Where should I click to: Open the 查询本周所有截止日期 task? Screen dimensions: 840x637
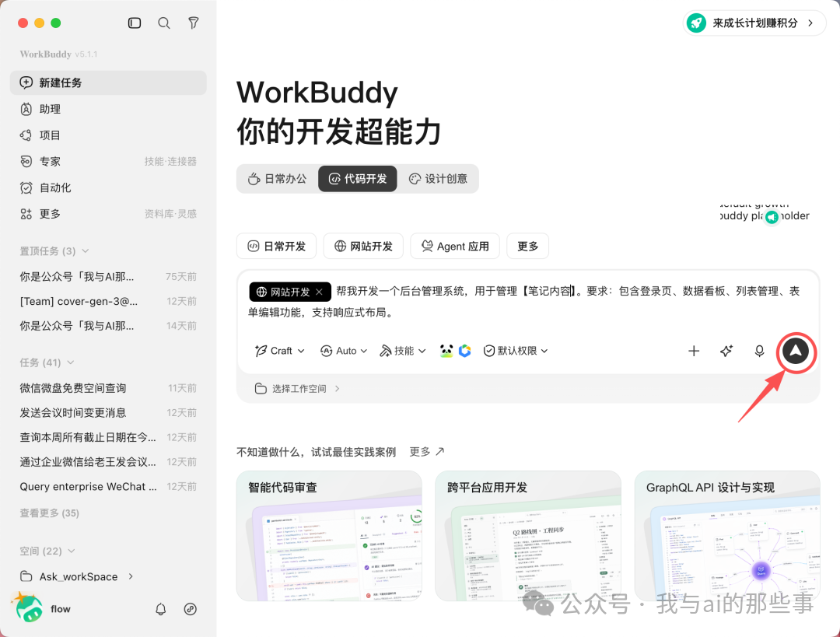click(108, 438)
